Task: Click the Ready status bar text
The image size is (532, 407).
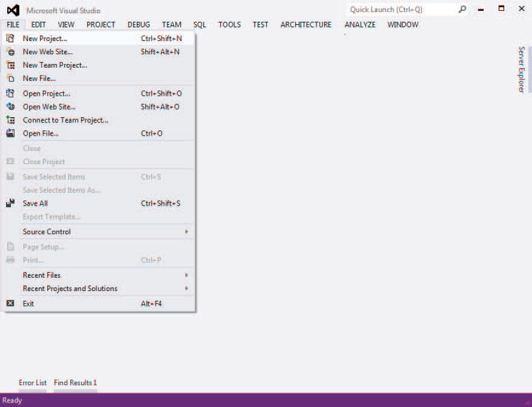Action: tap(12, 400)
